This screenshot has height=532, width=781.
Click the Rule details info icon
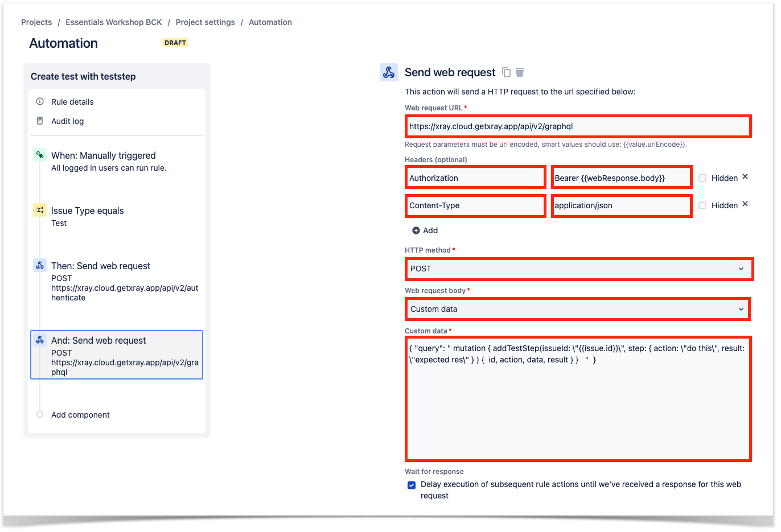(40, 102)
